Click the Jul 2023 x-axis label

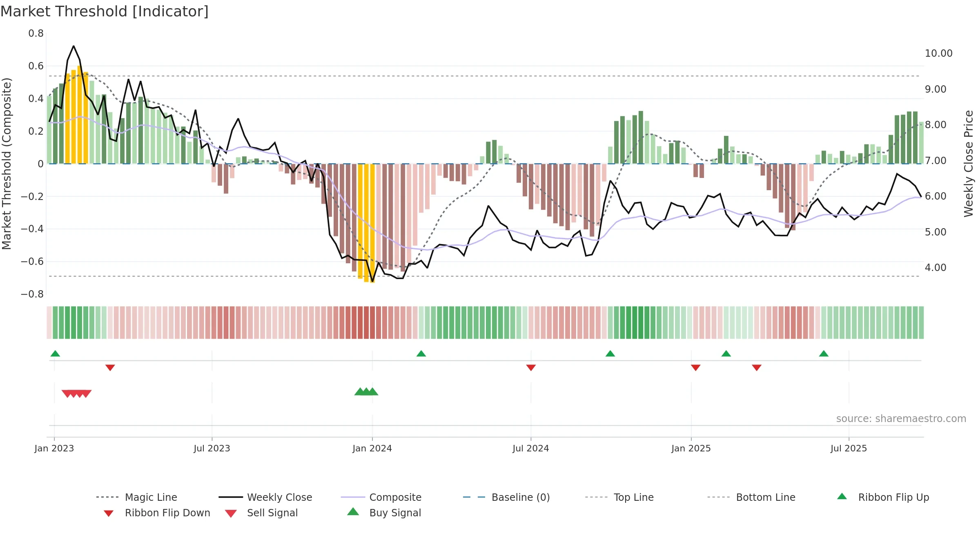[x=212, y=448]
